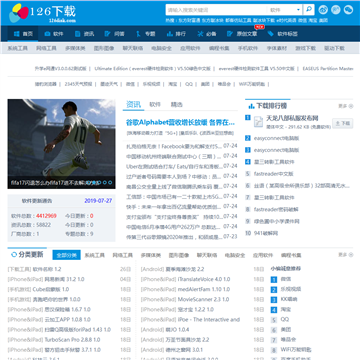This screenshot has height=360, width=360.
Task: Click the 专题 icon in nav bar
Action: pos(138,34)
